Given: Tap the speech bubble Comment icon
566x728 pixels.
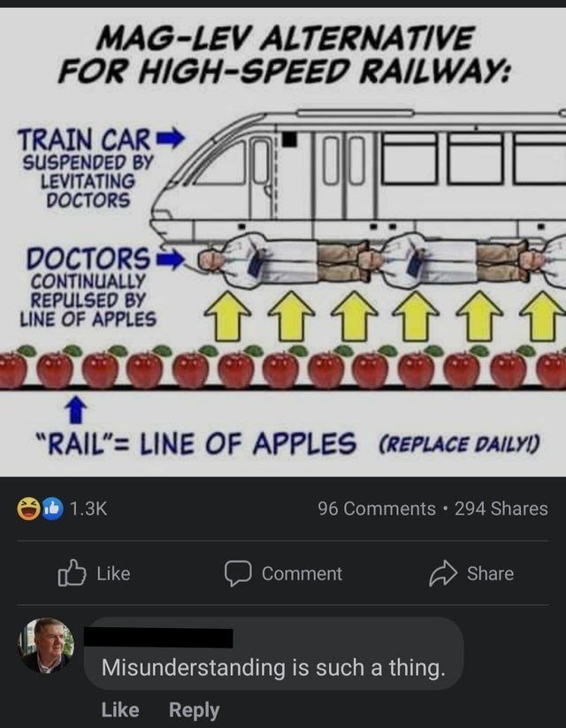Looking at the screenshot, I should point(238,573).
